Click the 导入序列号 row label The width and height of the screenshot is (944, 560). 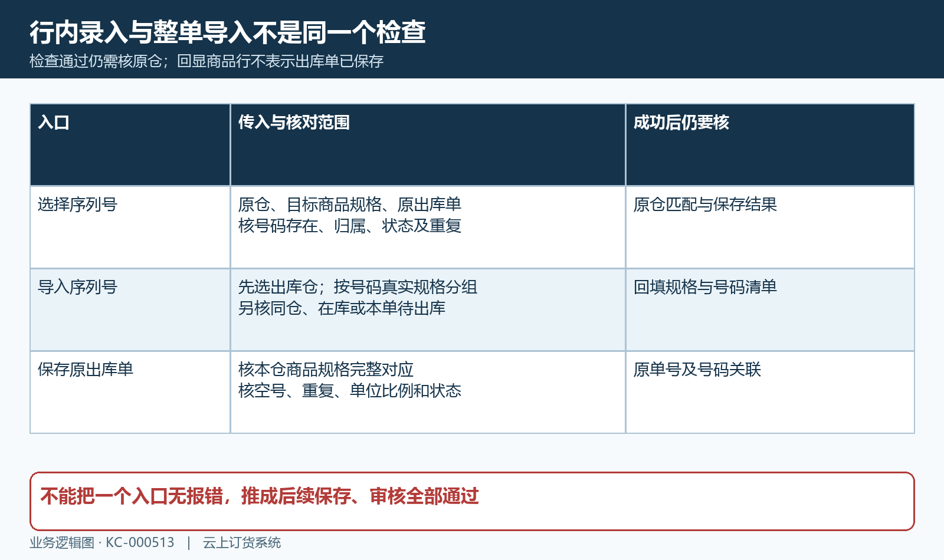78,287
